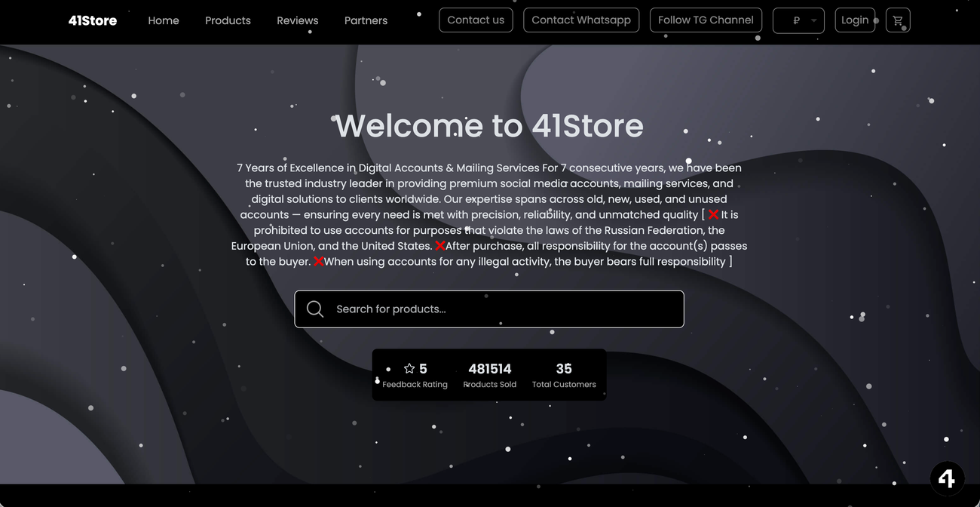The width and height of the screenshot is (980, 507).
Task: Open the round '4' chat widget
Action: [x=947, y=478]
